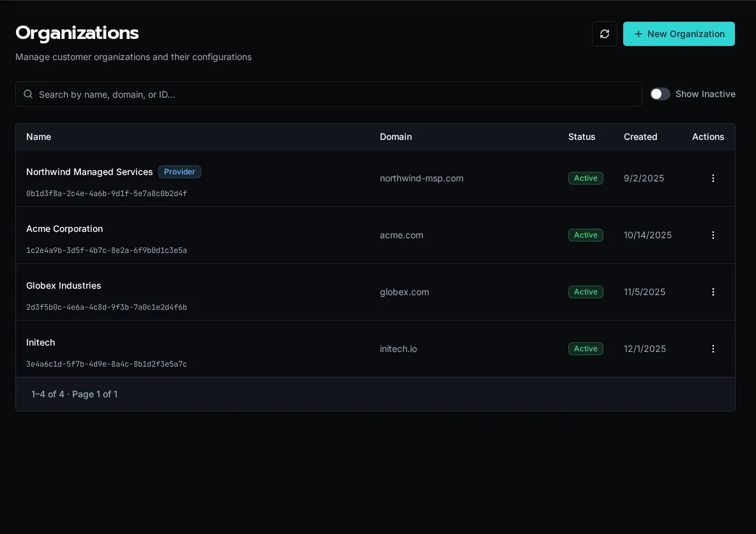Click created date 11/5/2025
756x534 pixels.
644,292
